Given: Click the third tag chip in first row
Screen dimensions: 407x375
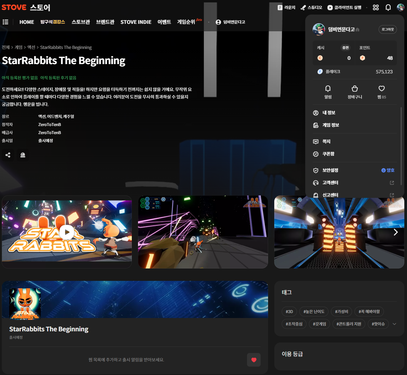Looking at the screenshot, I should [342, 312].
